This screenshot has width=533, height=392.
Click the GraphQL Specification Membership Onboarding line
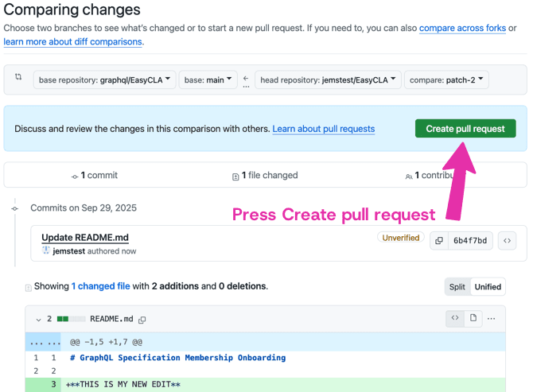coord(177,358)
